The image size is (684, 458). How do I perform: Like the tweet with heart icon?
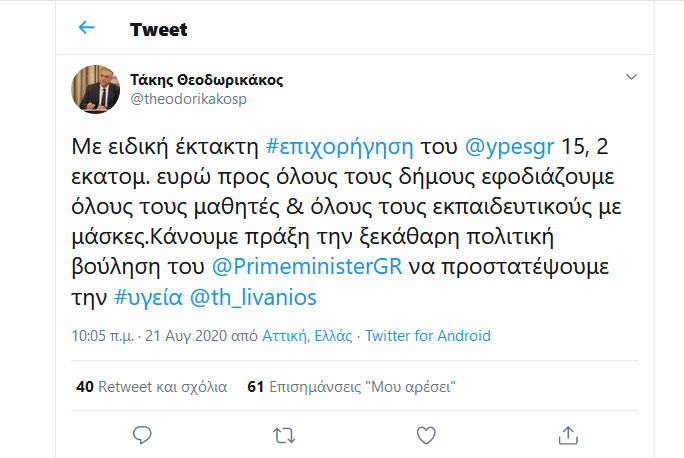pos(426,434)
